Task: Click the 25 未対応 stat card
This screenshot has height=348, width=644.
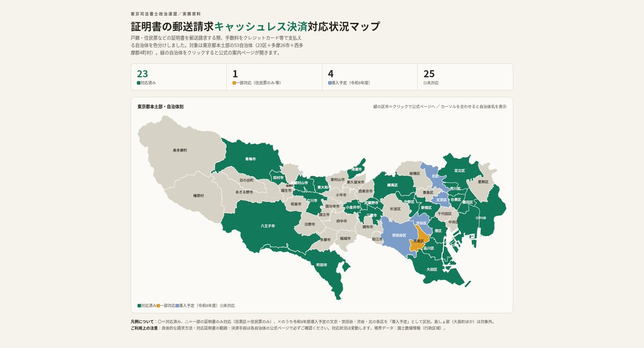Action: [x=465, y=77]
